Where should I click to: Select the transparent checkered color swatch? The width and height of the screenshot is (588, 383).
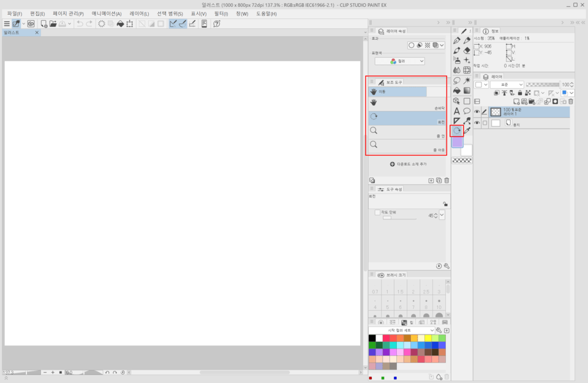(x=462, y=161)
